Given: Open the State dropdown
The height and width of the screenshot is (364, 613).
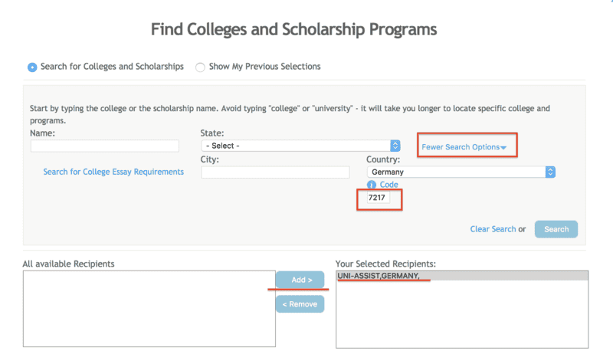Looking at the screenshot, I should (x=300, y=146).
